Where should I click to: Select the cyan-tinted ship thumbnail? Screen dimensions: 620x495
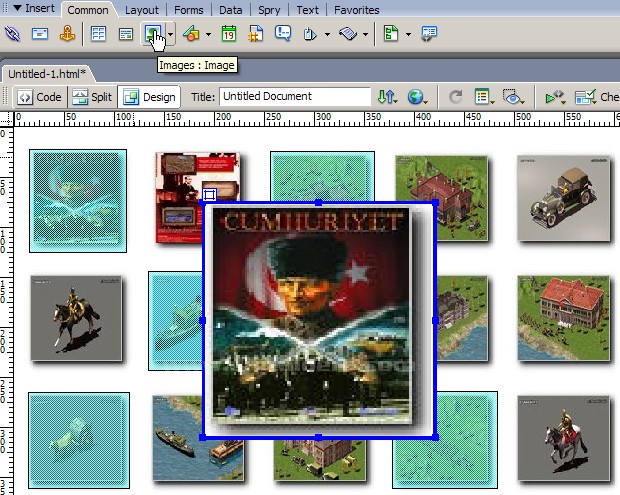click(176, 321)
